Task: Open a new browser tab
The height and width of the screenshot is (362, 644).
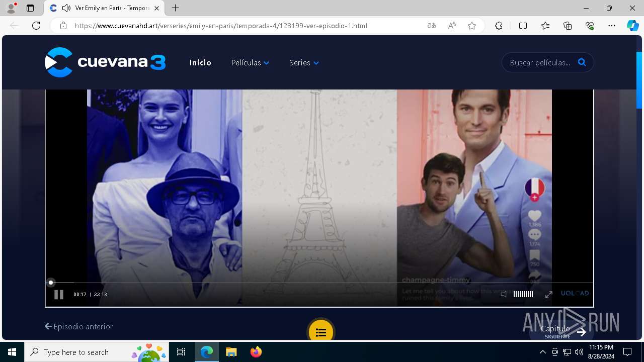Action: pyautogui.click(x=175, y=8)
